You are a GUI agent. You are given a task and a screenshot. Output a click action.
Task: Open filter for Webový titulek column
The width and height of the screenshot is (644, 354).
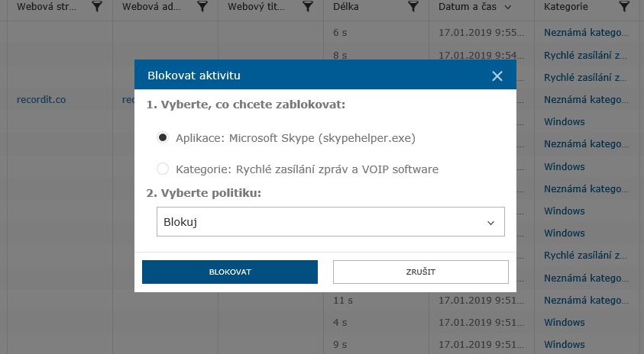[308, 7]
